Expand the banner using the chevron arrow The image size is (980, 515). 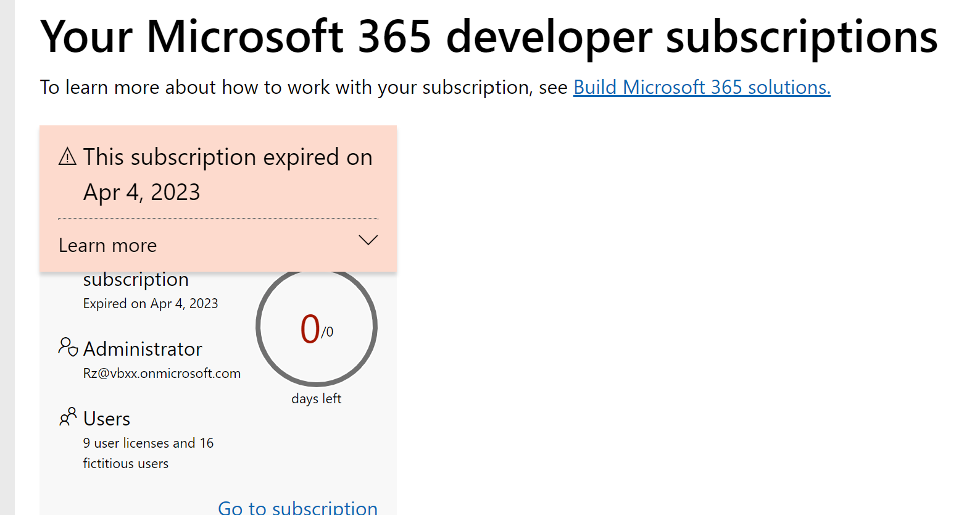[x=368, y=240]
